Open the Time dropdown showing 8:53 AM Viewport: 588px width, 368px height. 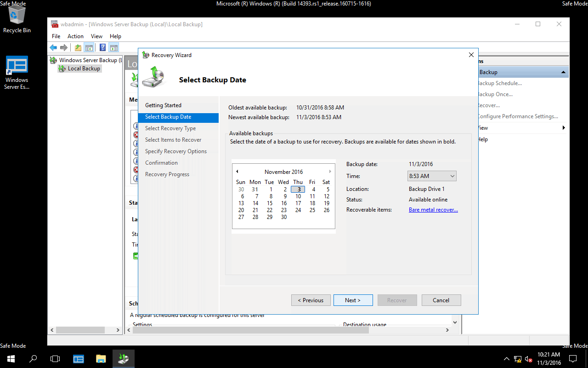pos(432,176)
